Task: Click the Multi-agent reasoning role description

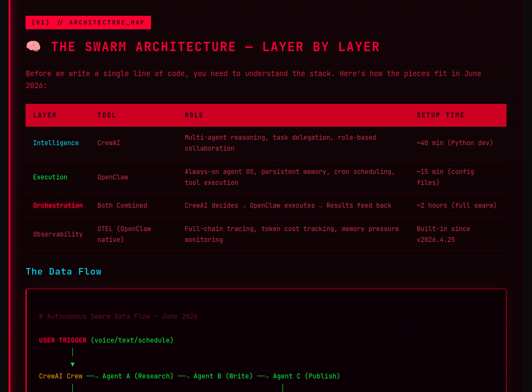Action: click(280, 143)
